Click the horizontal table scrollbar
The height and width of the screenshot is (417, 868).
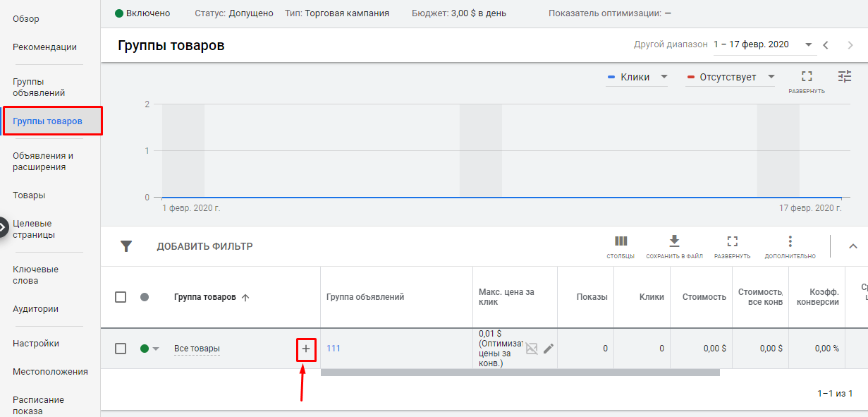[x=520, y=372]
